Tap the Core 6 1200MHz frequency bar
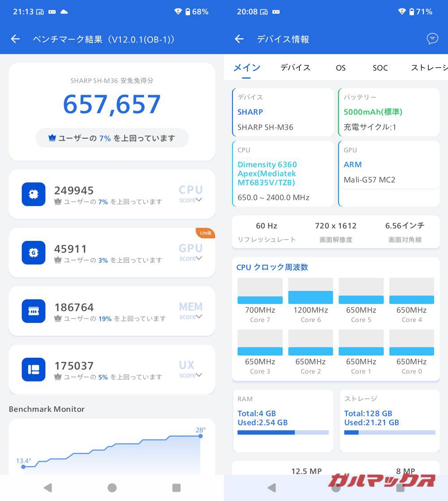 point(310,291)
